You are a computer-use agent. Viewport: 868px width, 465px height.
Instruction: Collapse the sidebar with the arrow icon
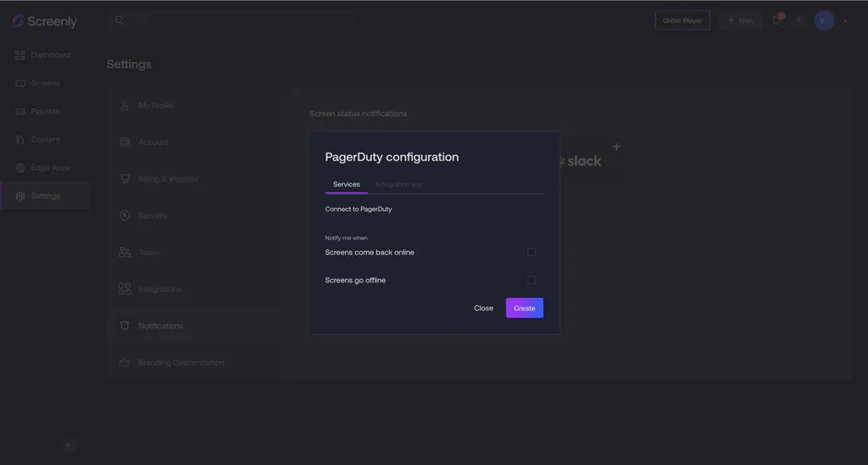(x=70, y=445)
